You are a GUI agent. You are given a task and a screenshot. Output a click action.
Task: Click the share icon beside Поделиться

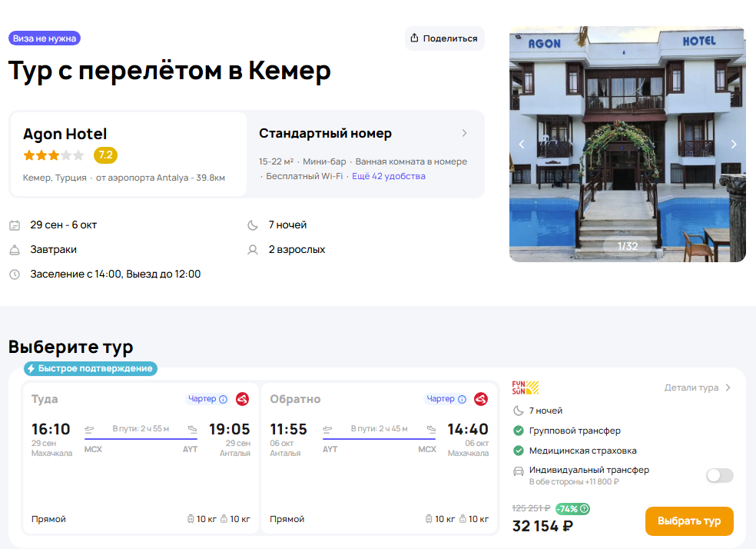(414, 38)
